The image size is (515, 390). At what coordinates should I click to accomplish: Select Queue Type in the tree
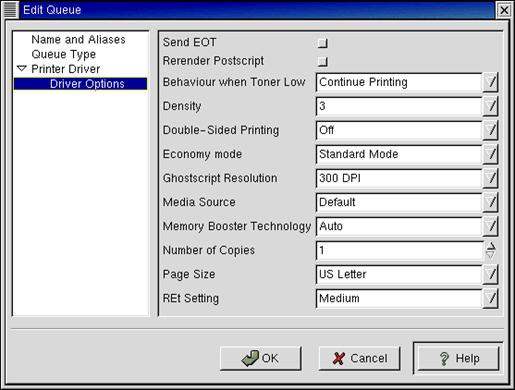[64, 54]
